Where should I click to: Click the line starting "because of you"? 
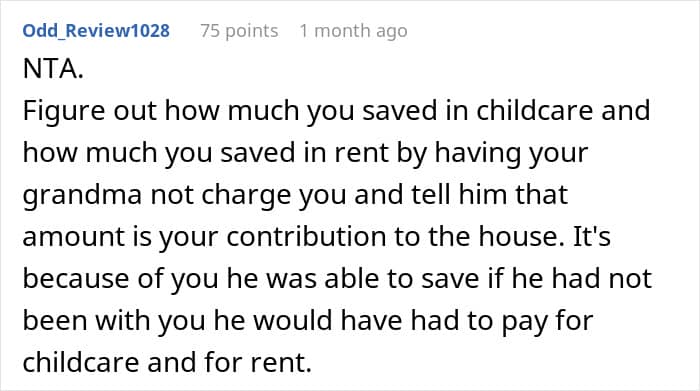pos(337,278)
